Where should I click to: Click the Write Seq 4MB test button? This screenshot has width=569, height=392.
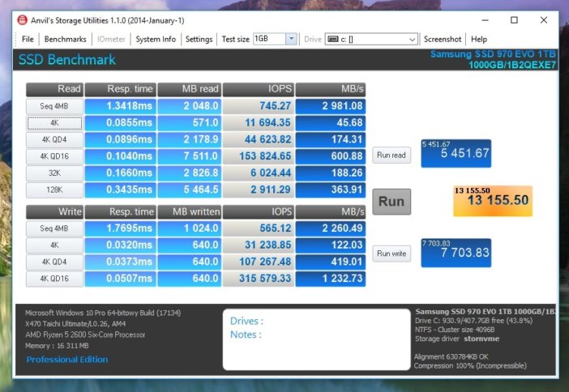54,228
